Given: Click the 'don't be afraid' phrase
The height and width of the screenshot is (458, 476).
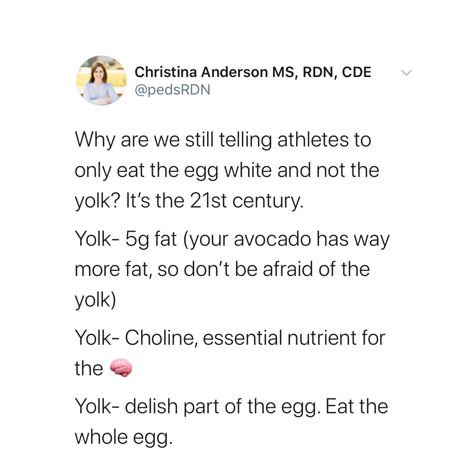Looking at the screenshot, I should click(x=248, y=269).
